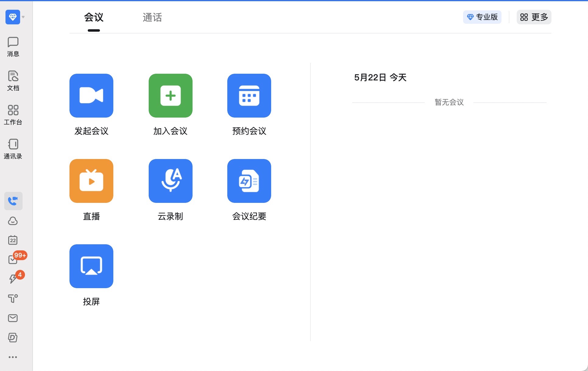Go to Workbench (工作台) in the sidebar
The image size is (588, 371).
click(x=13, y=115)
